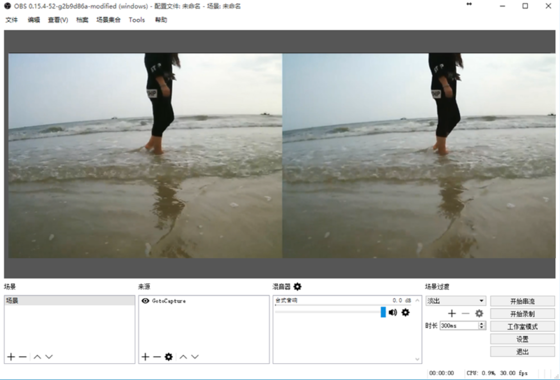Open the Tools menu
Viewport: 560px width, 380px height.
pyautogui.click(x=137, y=20)
